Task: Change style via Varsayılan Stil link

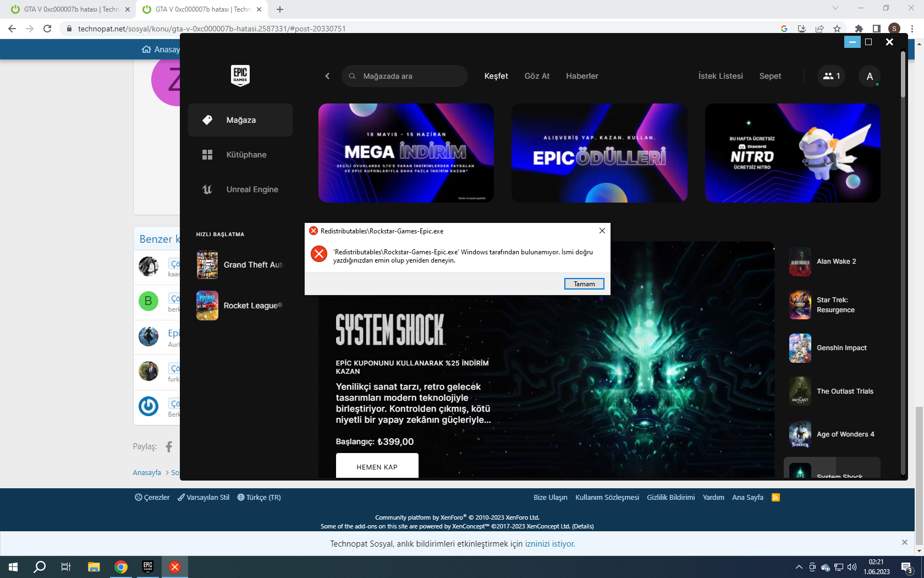Action: (204, 497)
